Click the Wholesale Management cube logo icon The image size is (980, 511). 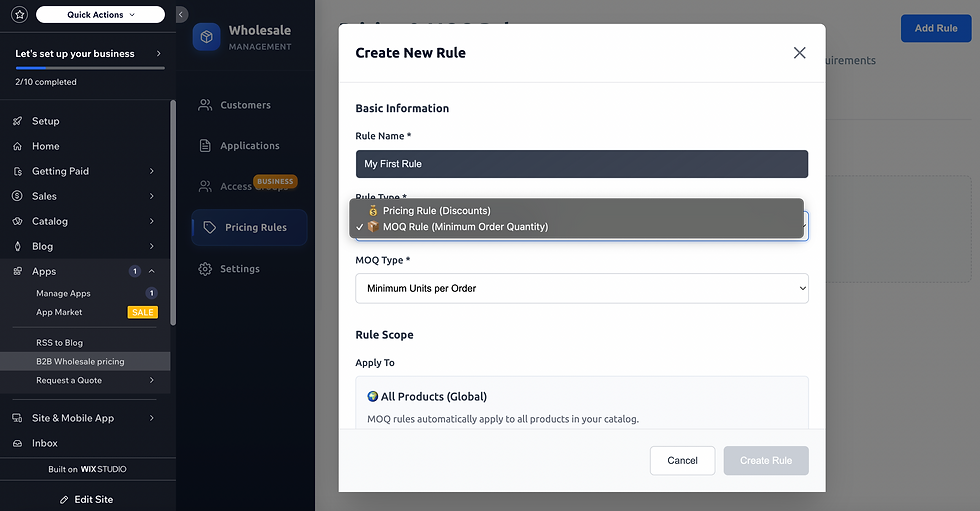[x=207, y=37]
